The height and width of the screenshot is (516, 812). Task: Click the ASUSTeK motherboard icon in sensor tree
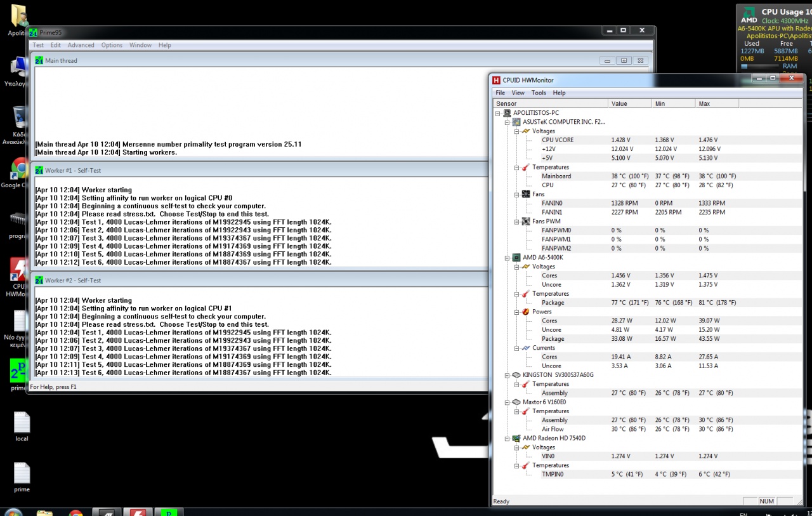point(516,122)
